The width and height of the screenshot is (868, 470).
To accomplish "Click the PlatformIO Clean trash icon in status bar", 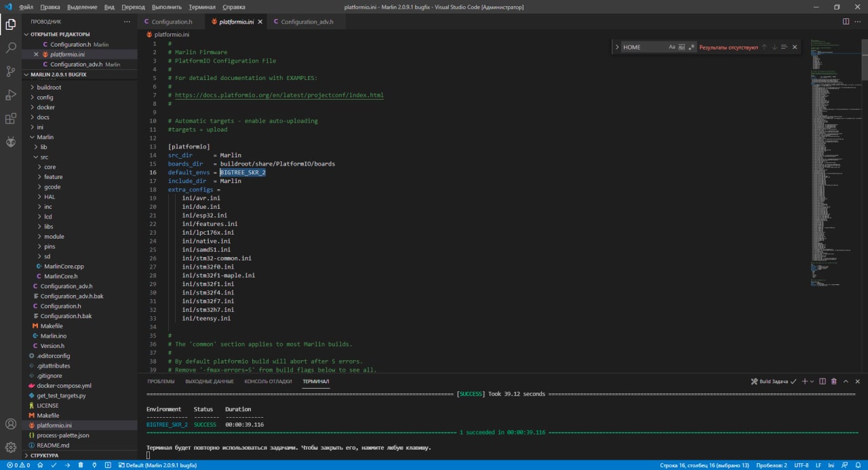I will pos(81,465).
